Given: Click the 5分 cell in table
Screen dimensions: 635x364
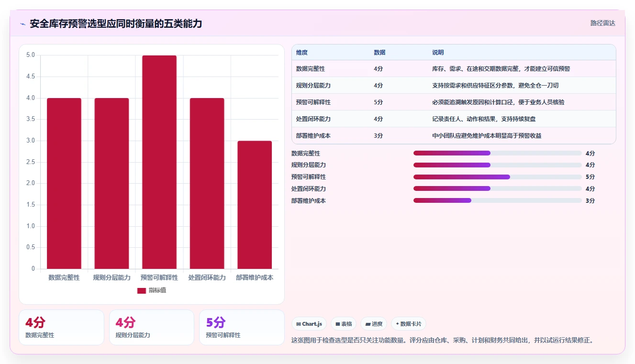Looking at the screenshot, I should pos(378,102).
